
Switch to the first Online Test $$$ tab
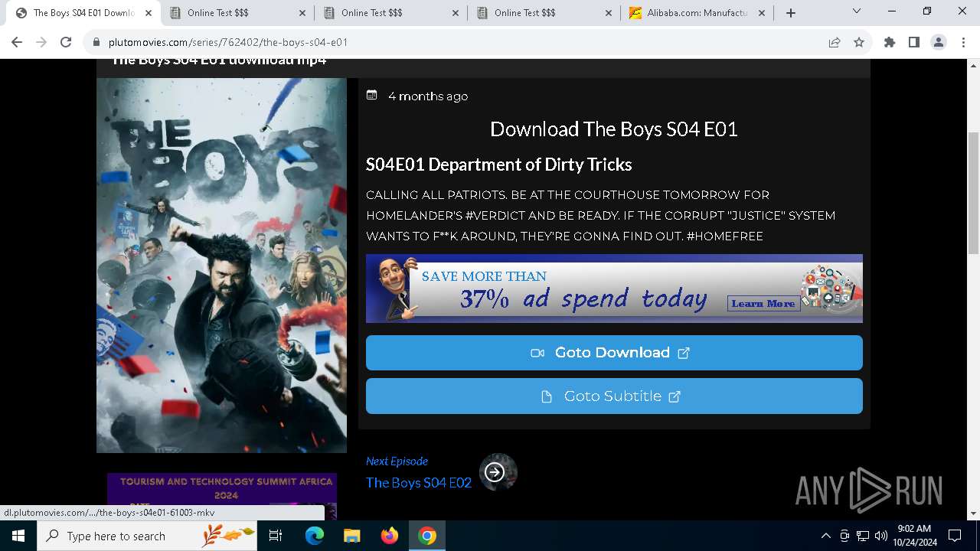237,13
